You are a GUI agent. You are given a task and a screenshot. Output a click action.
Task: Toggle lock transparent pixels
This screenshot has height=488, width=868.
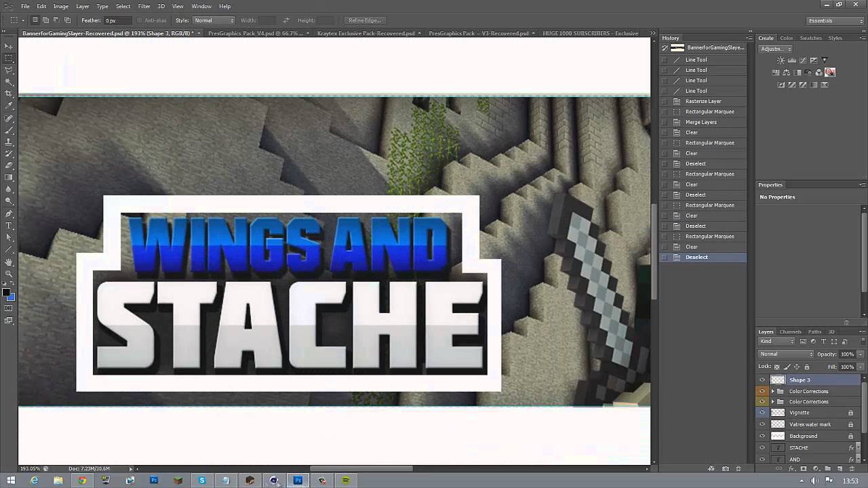[x=776, y=367]
